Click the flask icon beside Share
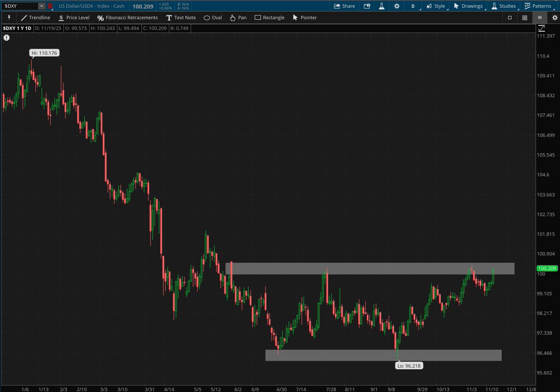Screen dimensions: 560x392 point(381,6)
